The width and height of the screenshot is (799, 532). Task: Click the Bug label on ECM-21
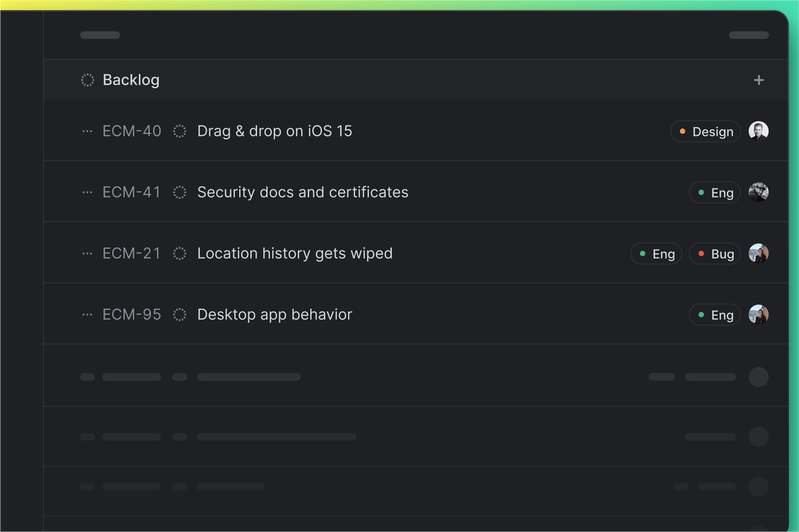click(715, 254)
